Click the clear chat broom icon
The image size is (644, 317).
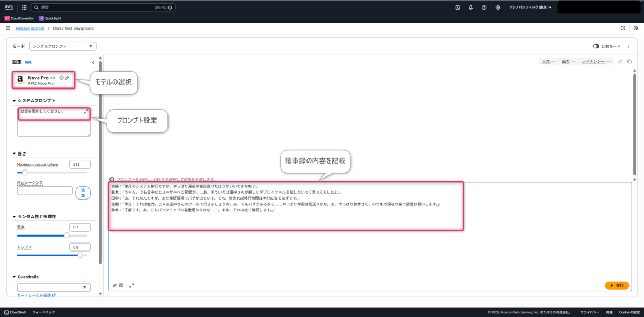[x=620, y=62]
